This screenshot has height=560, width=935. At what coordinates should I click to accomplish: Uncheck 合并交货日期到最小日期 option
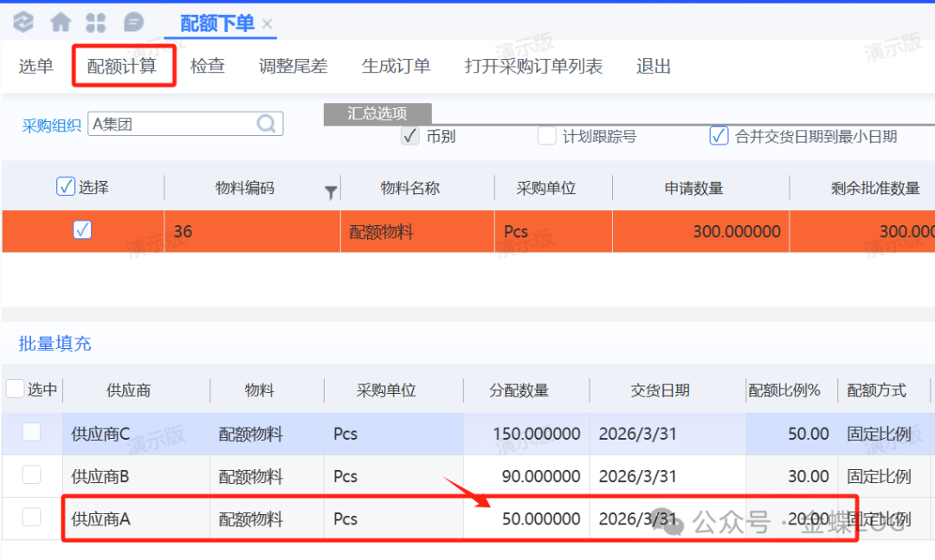click(x=719, y=136)
